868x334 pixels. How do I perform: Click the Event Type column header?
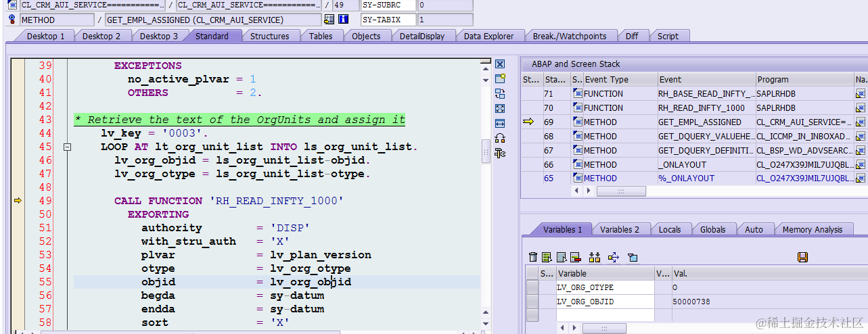click(620, 80)
